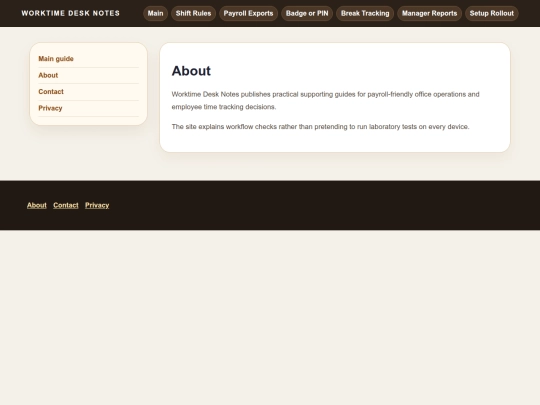This screenshot has height=405, width=540.
Task: Click paragraph starting 'Worktime Desk Notes publishes'
Action: [325, 101]
